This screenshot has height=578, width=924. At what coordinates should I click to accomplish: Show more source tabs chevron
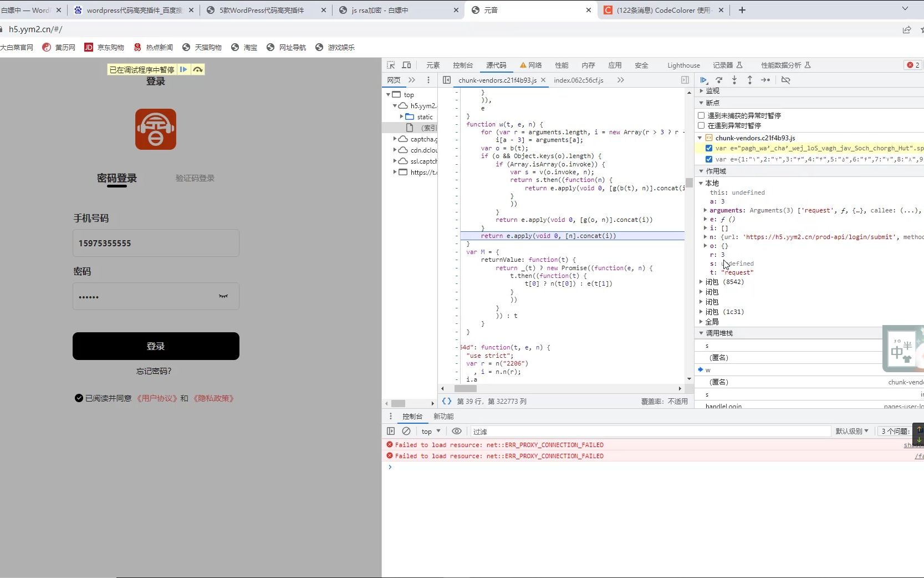point(620,80)
